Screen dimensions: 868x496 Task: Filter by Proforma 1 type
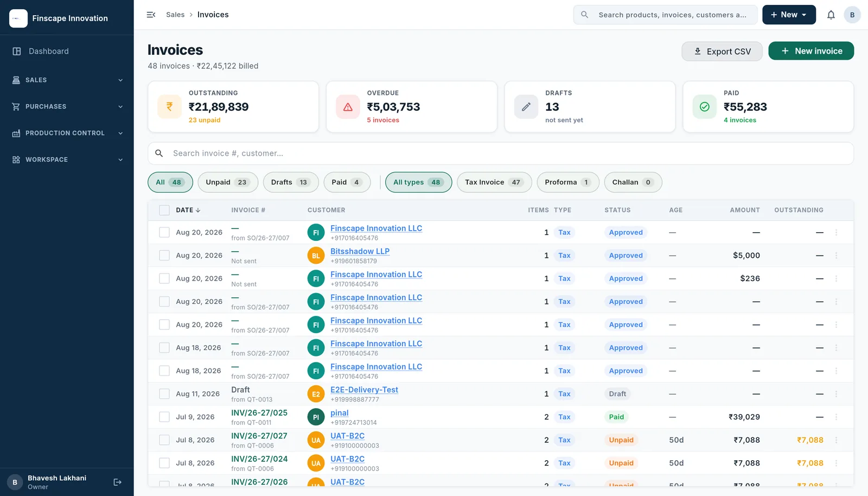point(568,182)
